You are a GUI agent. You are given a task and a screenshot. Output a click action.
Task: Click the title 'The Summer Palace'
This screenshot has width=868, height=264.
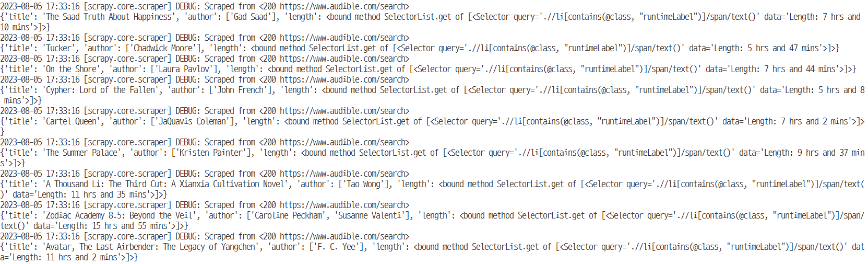[81, 153]
